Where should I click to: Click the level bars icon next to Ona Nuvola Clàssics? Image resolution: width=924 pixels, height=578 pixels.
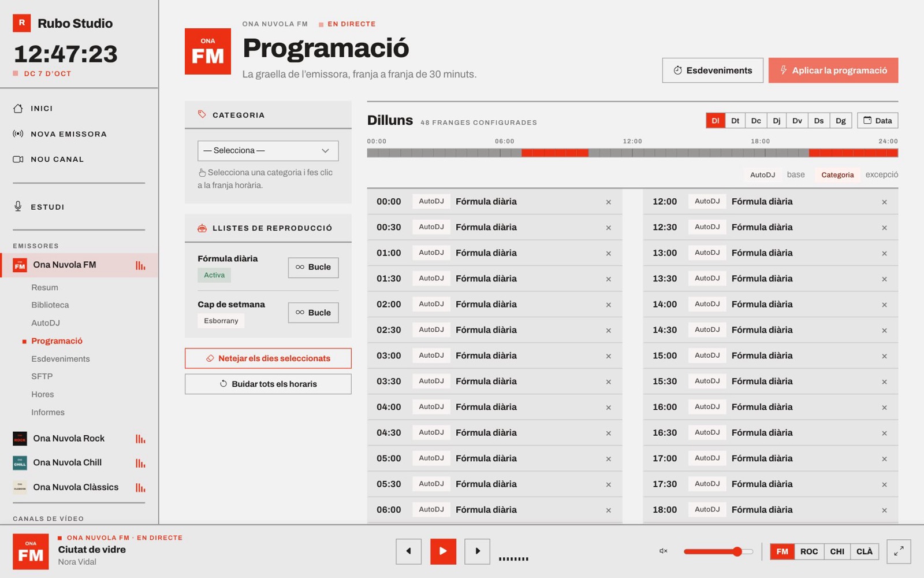tap(140, 488)
